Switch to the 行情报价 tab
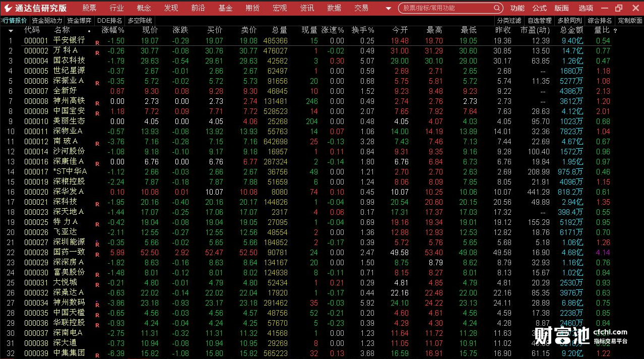The height and width of the screenshot is (359, 644). click(x=15, y=21)
